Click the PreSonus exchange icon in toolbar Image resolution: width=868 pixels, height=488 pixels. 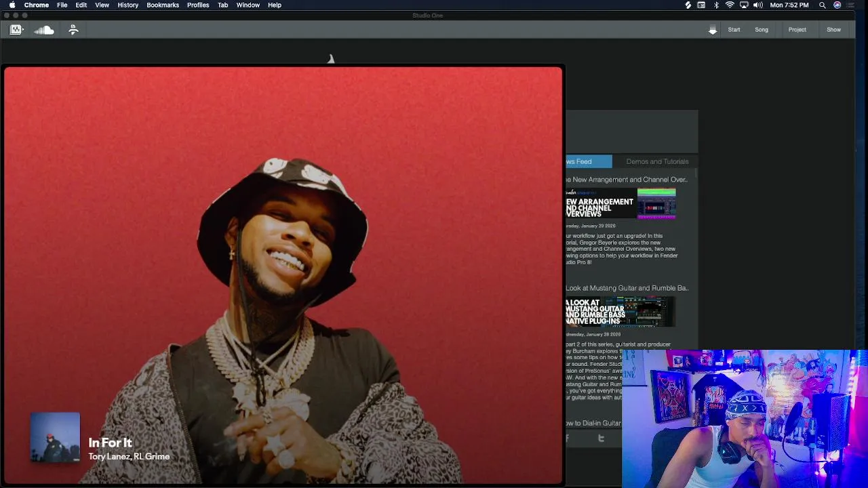coord(73,30)
